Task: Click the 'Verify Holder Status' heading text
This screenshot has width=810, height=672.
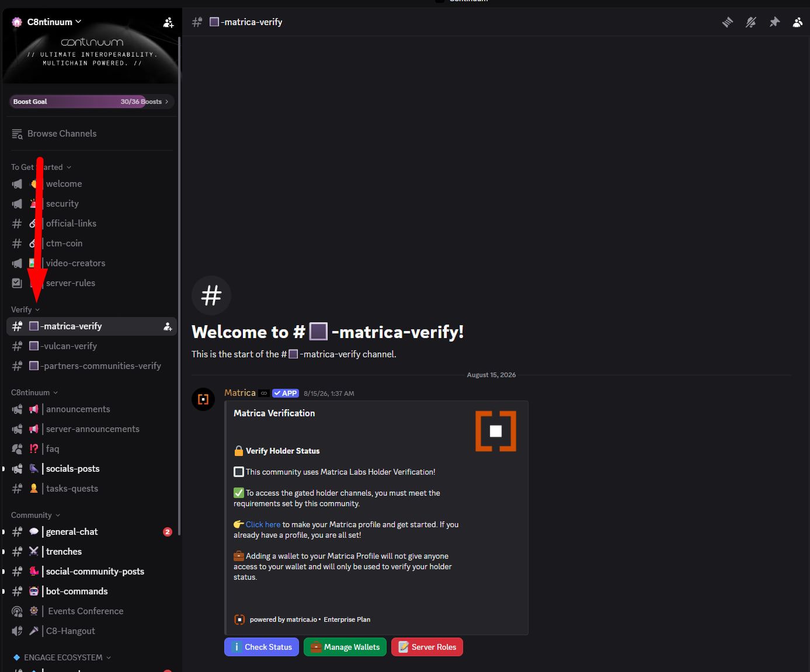Action: point(283,451)
